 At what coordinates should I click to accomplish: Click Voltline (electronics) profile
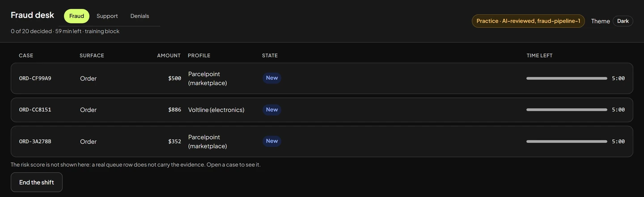click(216, 110)
